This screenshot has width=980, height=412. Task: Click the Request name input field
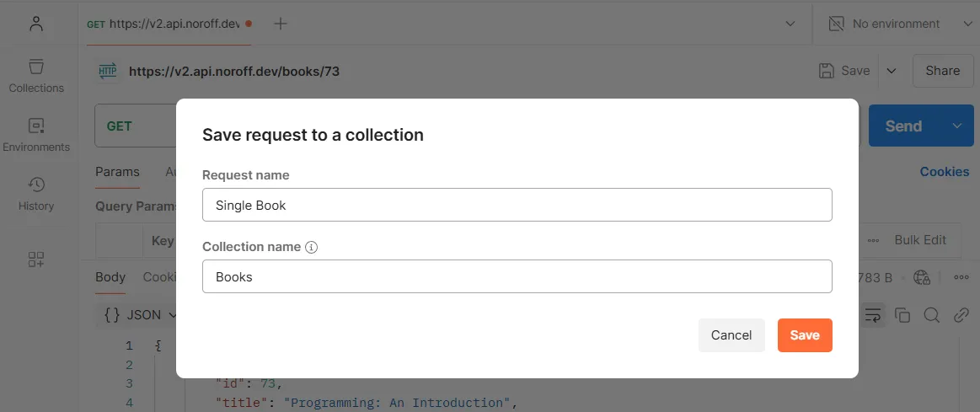pyautogui.click(x=517, y=205)
